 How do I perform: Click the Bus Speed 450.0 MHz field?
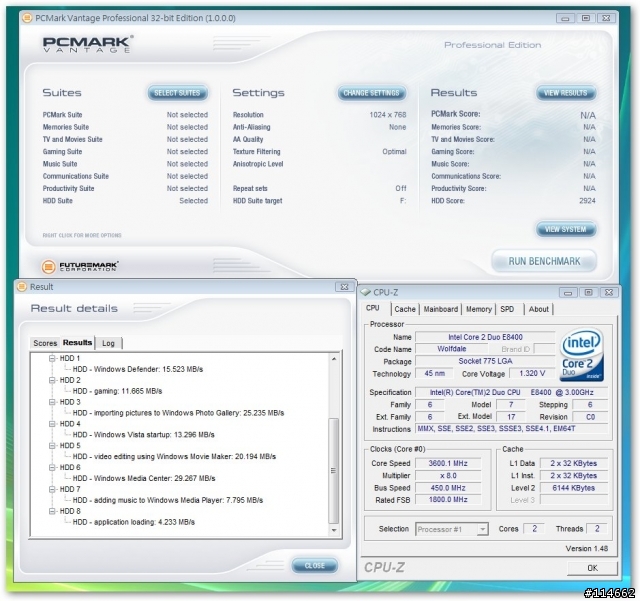tap(448, 488)
